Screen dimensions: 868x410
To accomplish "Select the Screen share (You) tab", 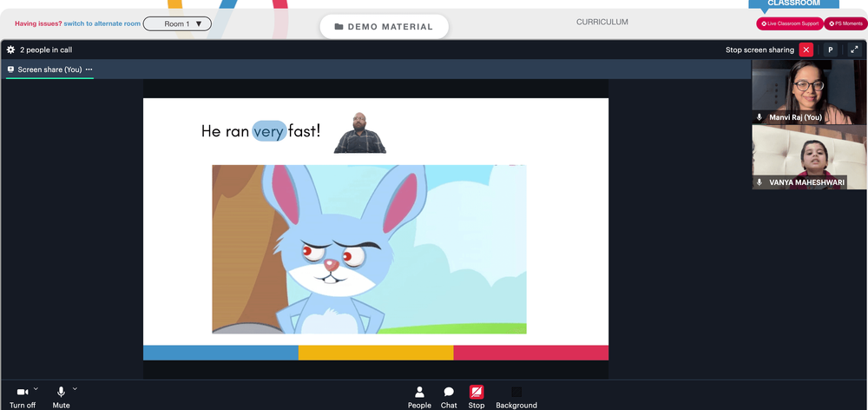I will coord(49,69).
